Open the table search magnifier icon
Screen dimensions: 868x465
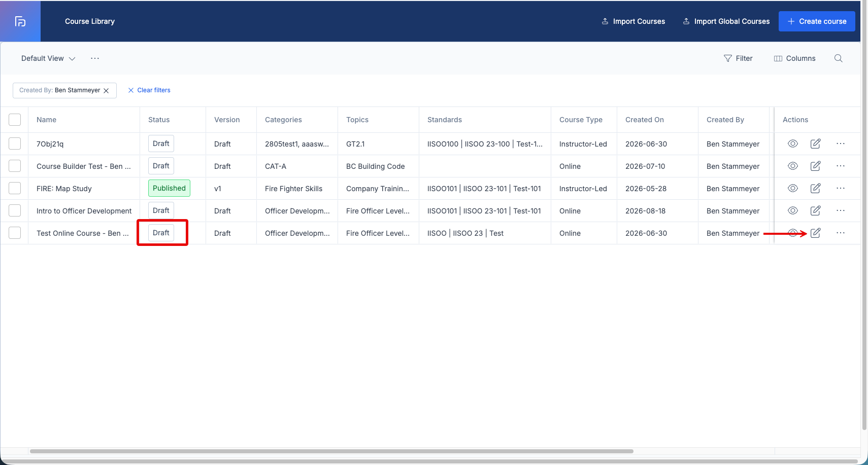[x=839, y=58]
